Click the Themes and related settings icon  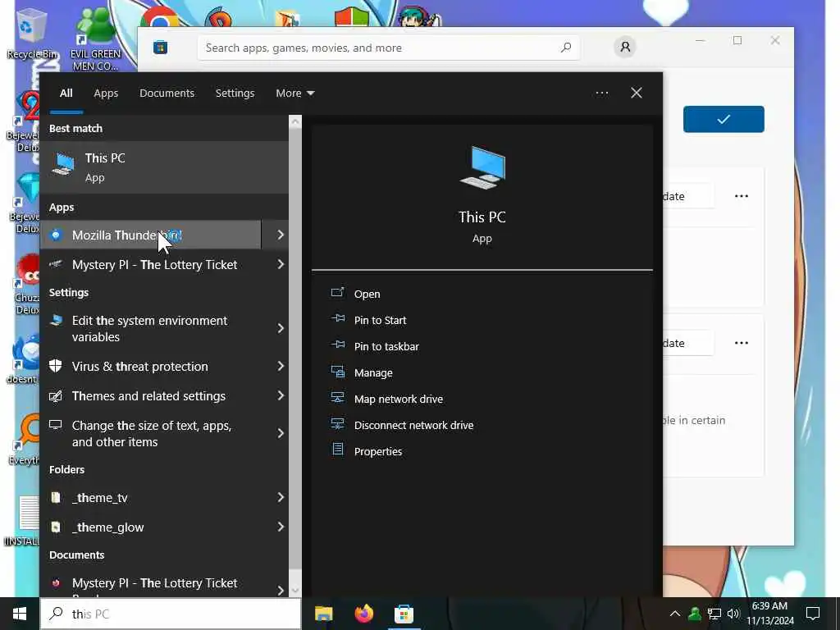tap(56, 396)
